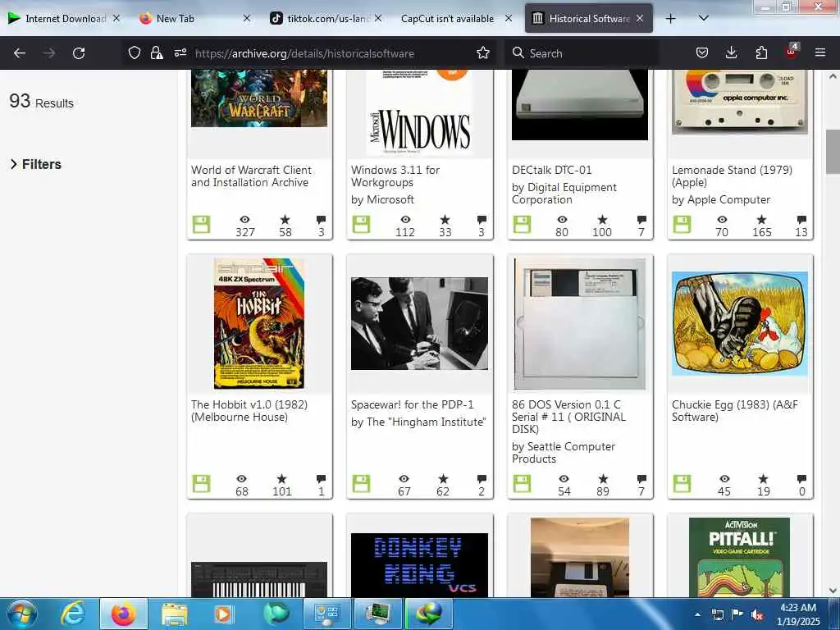
Task: Click software floppy icon on The Hobbit card
Action: click(x=202, y=484)
